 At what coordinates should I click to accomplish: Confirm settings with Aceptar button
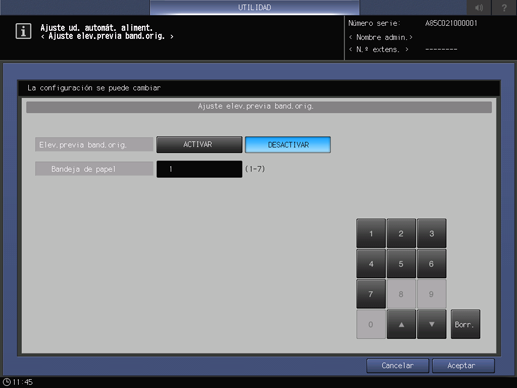coord(463,366)
